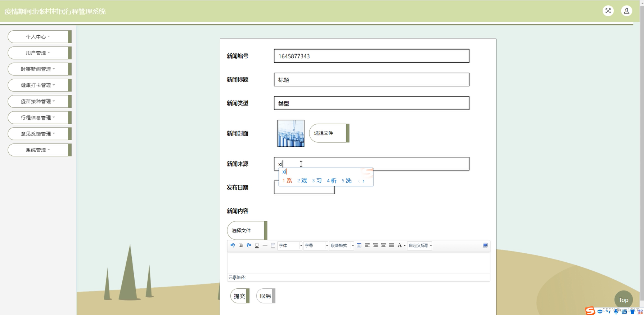
Task: Click the 新闻来源 input field
Action: (x=371, y=164)
